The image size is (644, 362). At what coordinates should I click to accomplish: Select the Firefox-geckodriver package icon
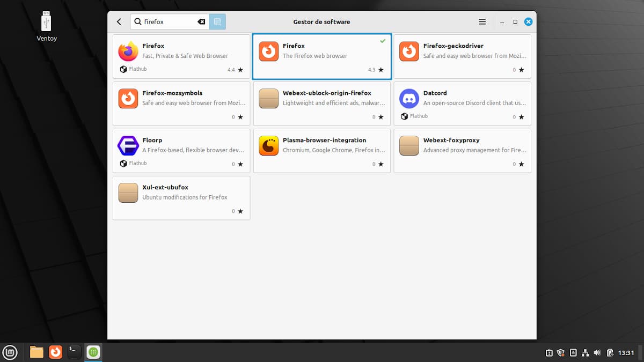click(x=409, y=51)
